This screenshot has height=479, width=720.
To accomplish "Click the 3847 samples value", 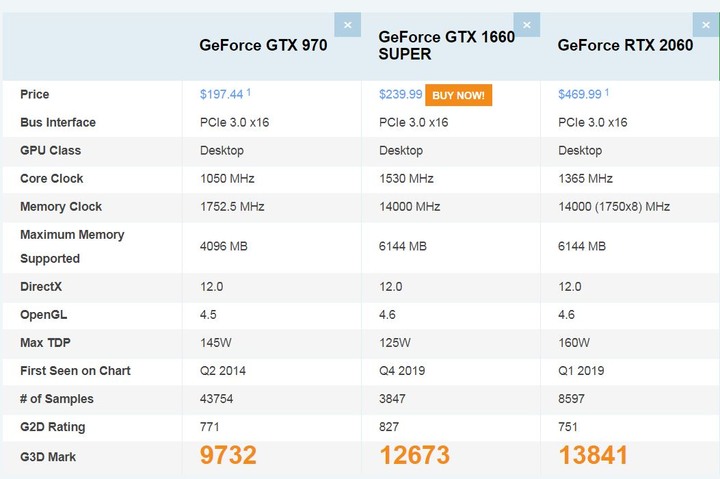I will [x=392, y=399].
